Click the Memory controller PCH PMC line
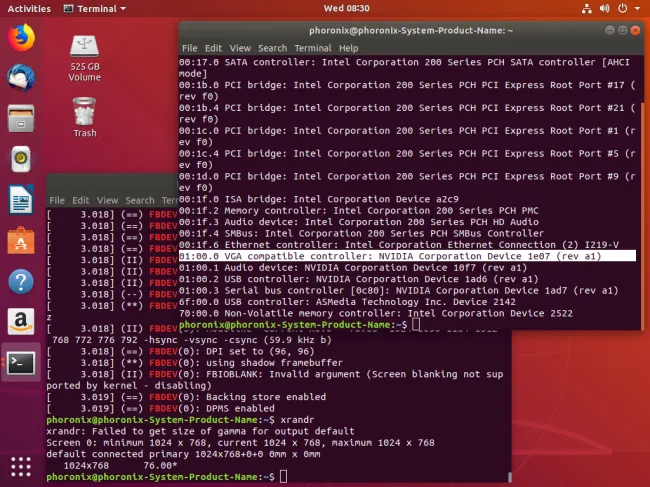The height and width of the screenshot is (487, 650). 359,211
